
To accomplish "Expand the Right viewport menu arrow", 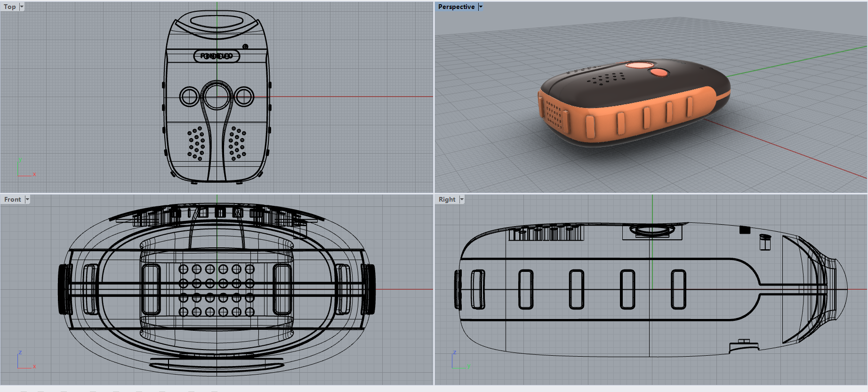I will 462,199.
